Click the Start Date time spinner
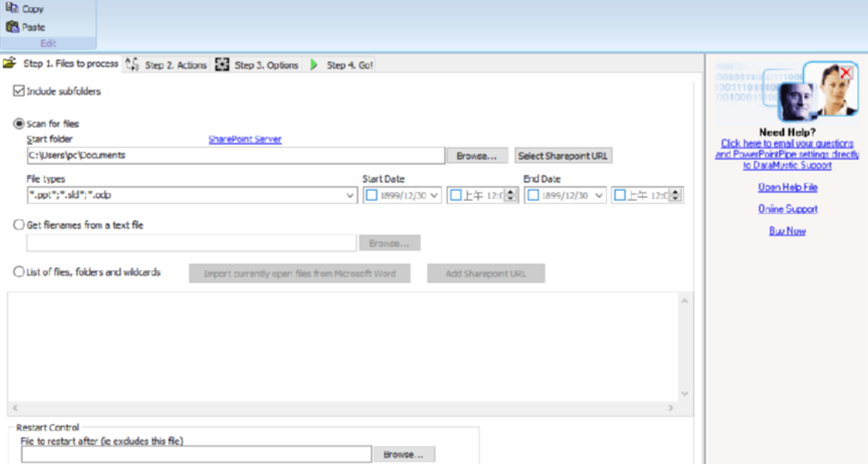 (511, 195)
